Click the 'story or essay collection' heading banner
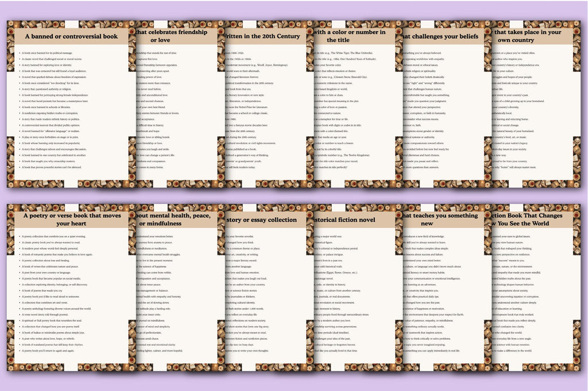Screen dimensions: 588x391 [266, 220]
